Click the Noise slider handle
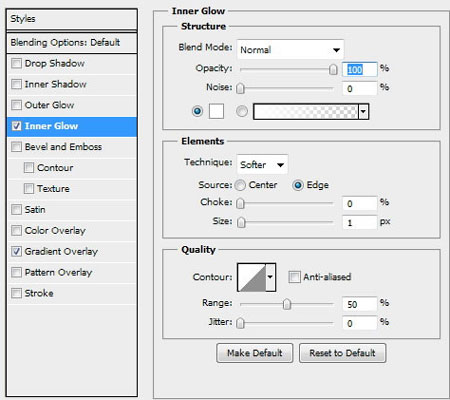 pyautogui.click(x=240, y=88)
